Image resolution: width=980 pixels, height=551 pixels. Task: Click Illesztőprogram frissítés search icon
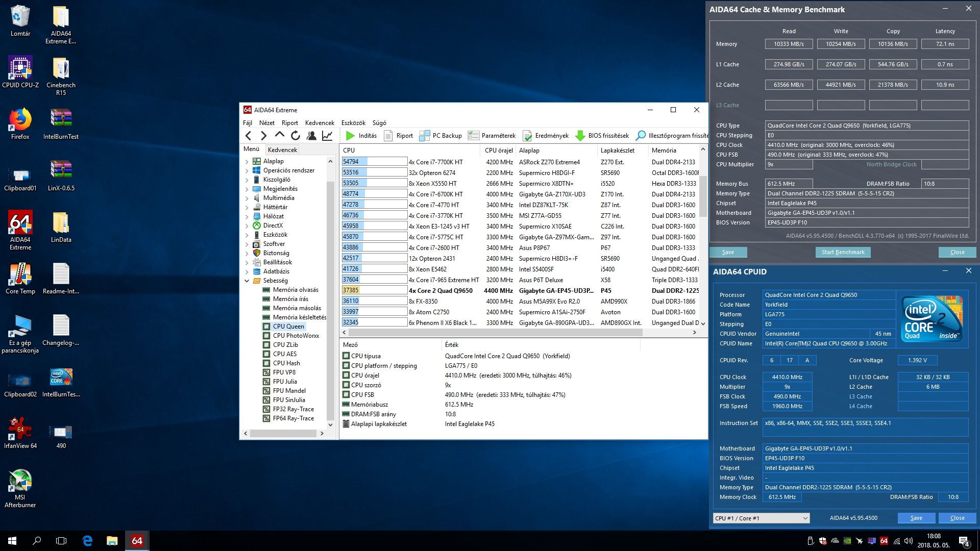640,136
